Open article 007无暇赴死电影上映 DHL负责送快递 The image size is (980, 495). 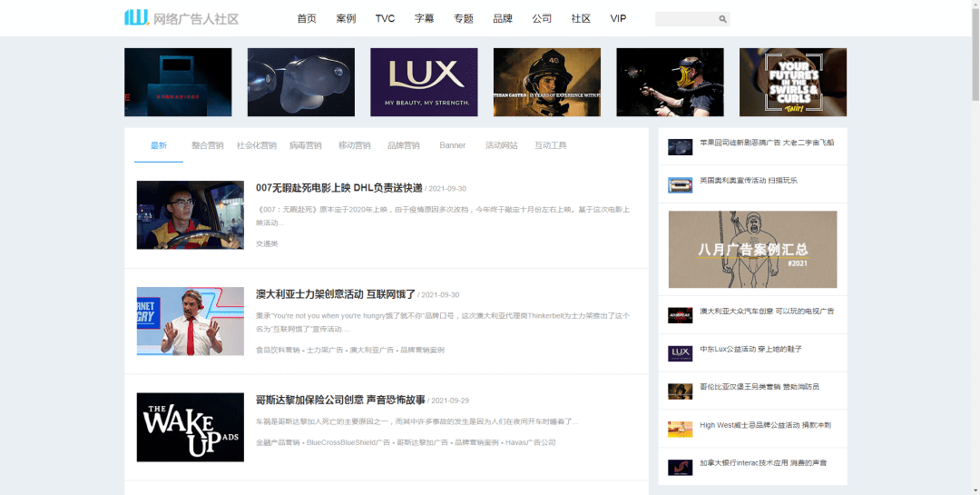tap(339, 188)
